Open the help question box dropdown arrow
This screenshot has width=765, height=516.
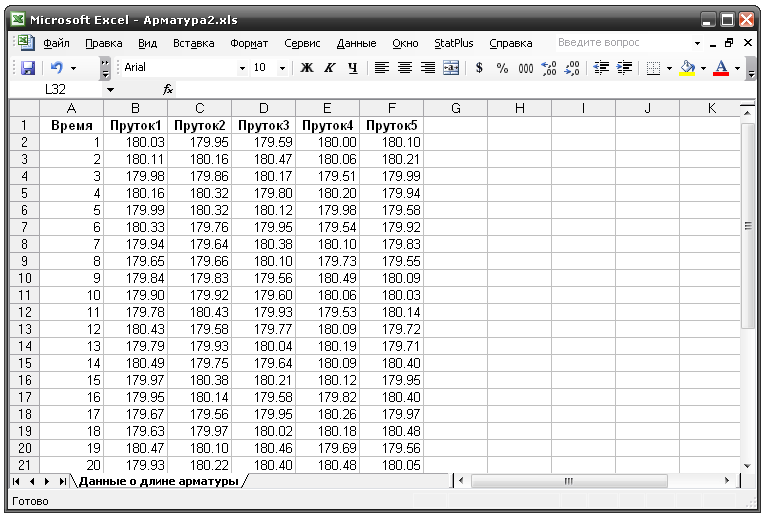click(698, 43)
